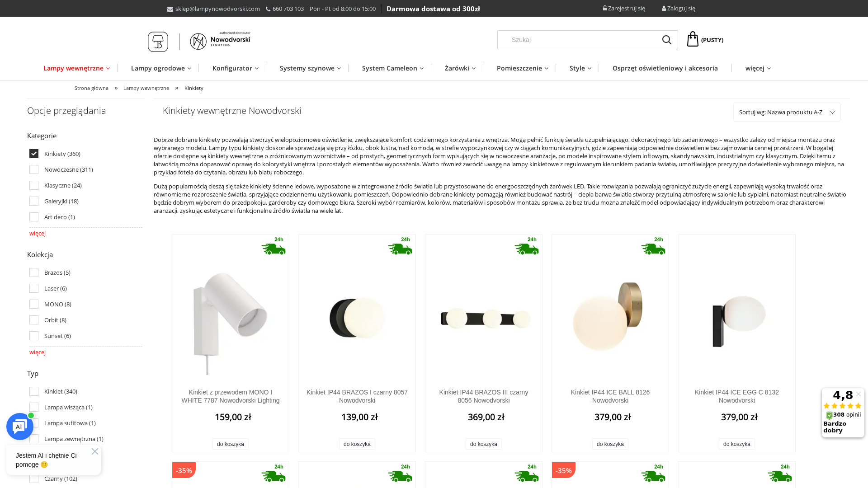Click the green shield icon by 308 opinii
868x488 pixels.
(829, 415)
